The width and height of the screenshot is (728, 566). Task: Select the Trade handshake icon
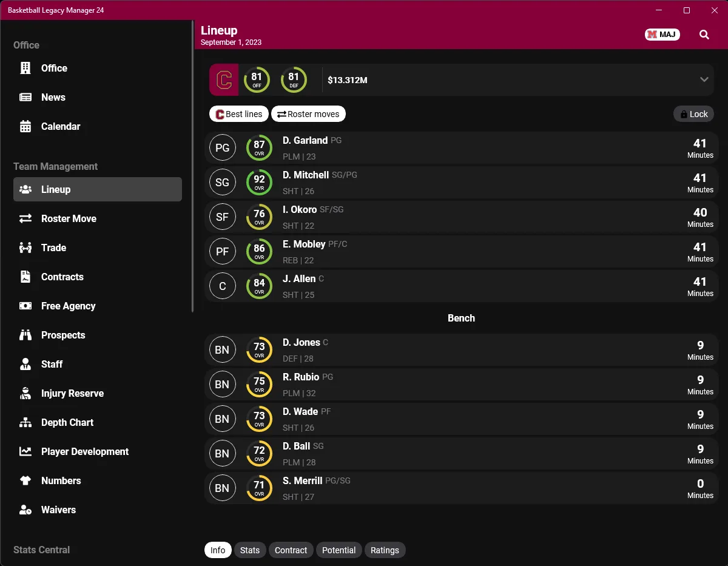tap(25, 248)
